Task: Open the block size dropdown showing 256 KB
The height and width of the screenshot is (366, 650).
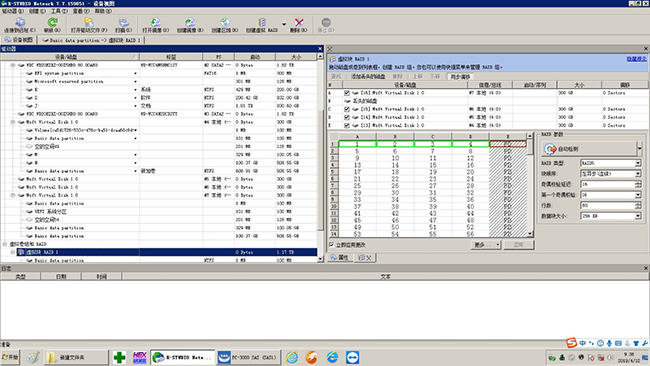Action: pyautogui.click(x=611, y=216)
